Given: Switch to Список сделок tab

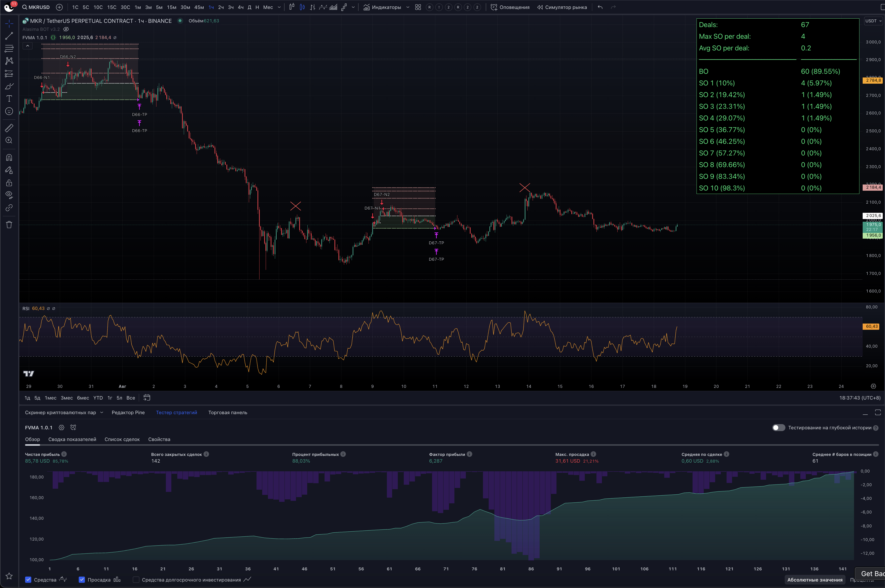Looking at the screenshot, I should pos(122,439).
